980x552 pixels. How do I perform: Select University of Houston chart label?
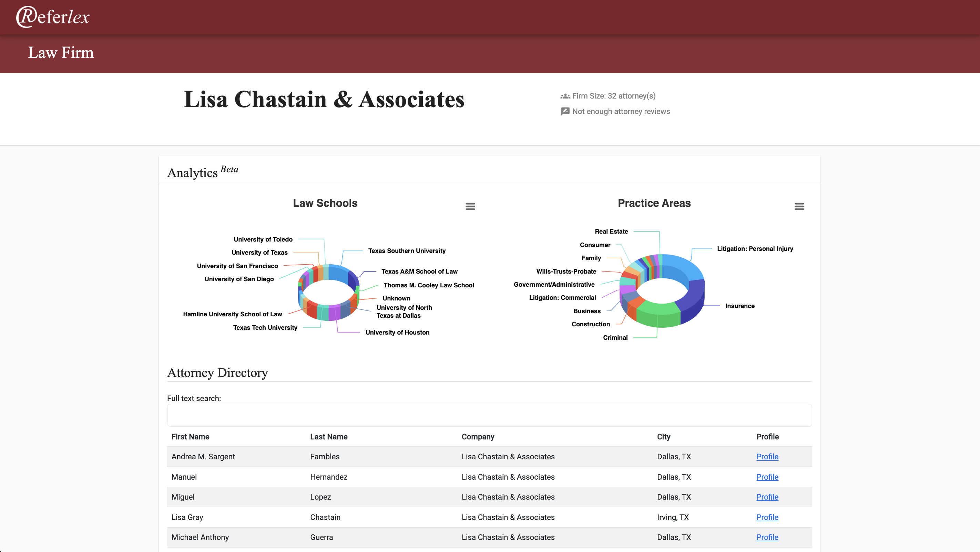397,333
